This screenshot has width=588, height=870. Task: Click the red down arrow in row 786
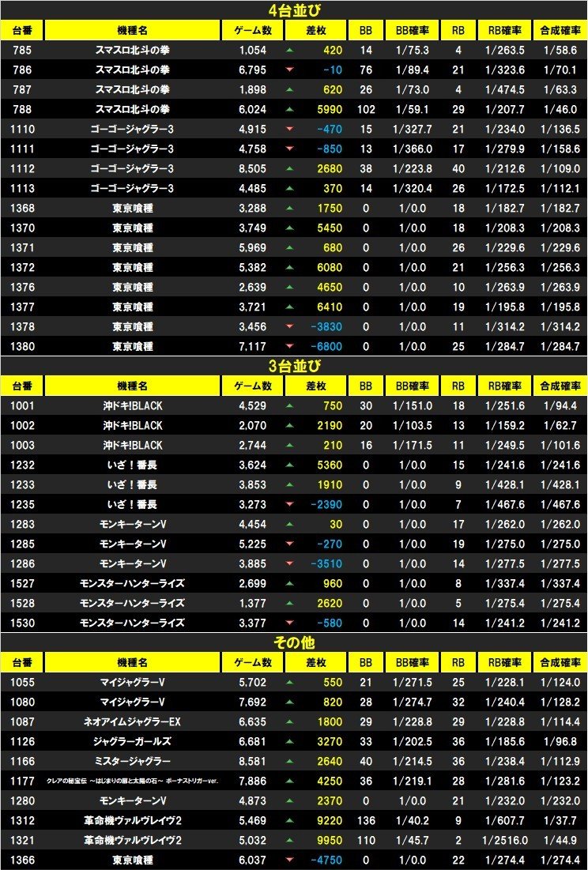(289, 70)
